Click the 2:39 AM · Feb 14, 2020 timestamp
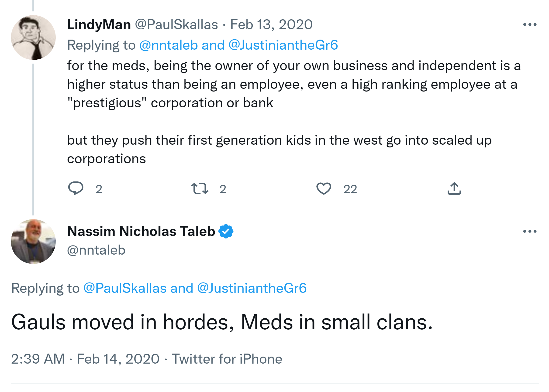 (85, 359)
